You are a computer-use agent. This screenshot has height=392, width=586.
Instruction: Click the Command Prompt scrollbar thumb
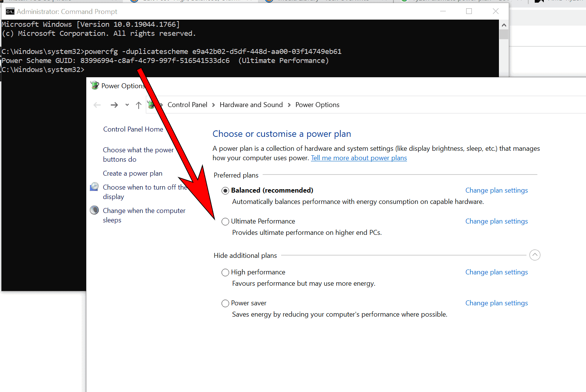click(504, 34)
